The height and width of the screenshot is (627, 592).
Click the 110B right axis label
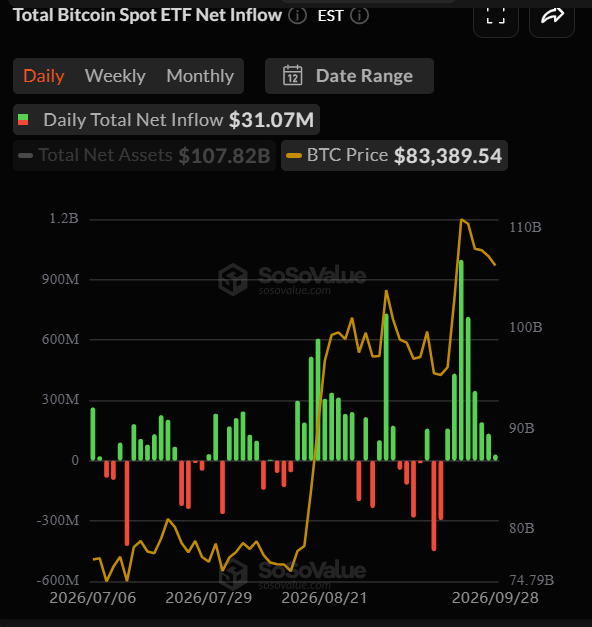pos(525,228)
